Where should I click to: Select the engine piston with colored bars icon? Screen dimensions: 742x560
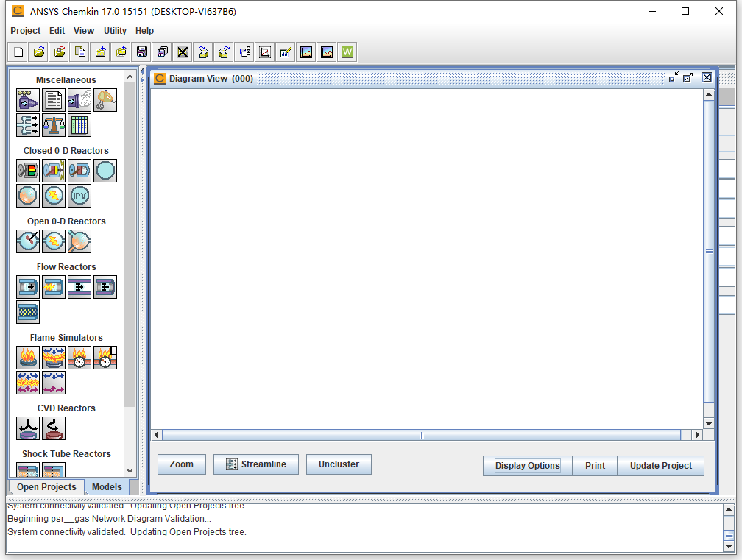coord(28,171)
